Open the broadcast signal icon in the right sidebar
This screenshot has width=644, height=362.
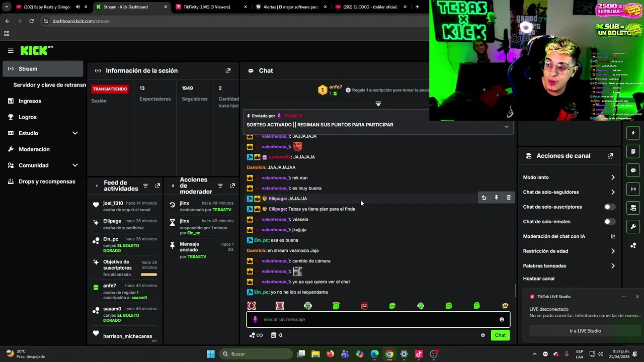point(633,189)
